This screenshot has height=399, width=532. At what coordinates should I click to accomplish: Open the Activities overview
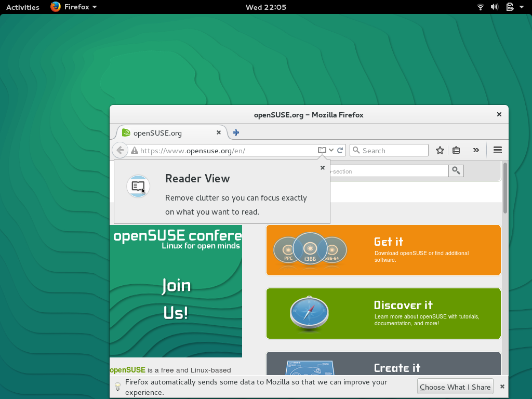click(23, 7)
